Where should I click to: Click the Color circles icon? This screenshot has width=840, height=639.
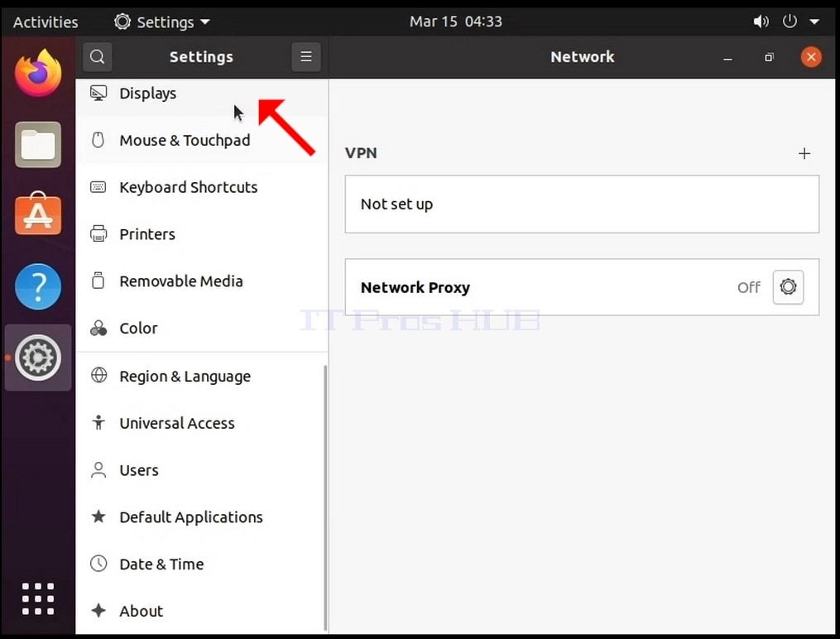(x=98, y=328)
